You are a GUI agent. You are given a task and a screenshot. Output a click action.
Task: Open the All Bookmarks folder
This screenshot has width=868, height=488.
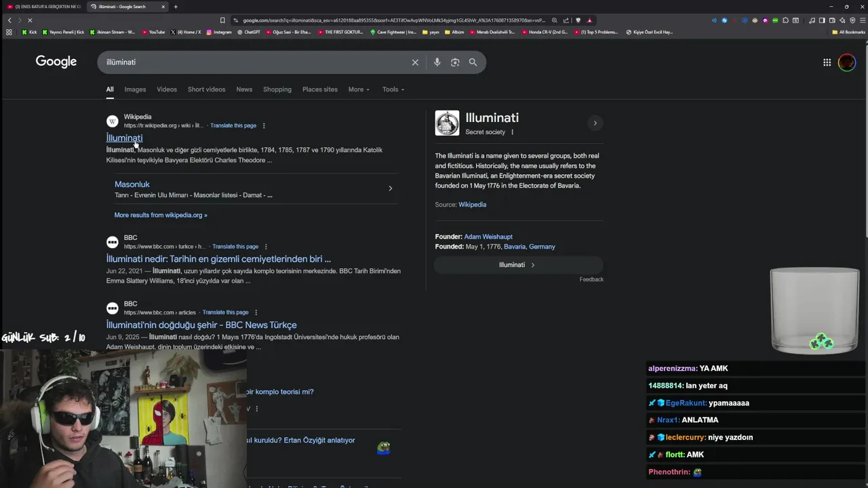[848, 32]
